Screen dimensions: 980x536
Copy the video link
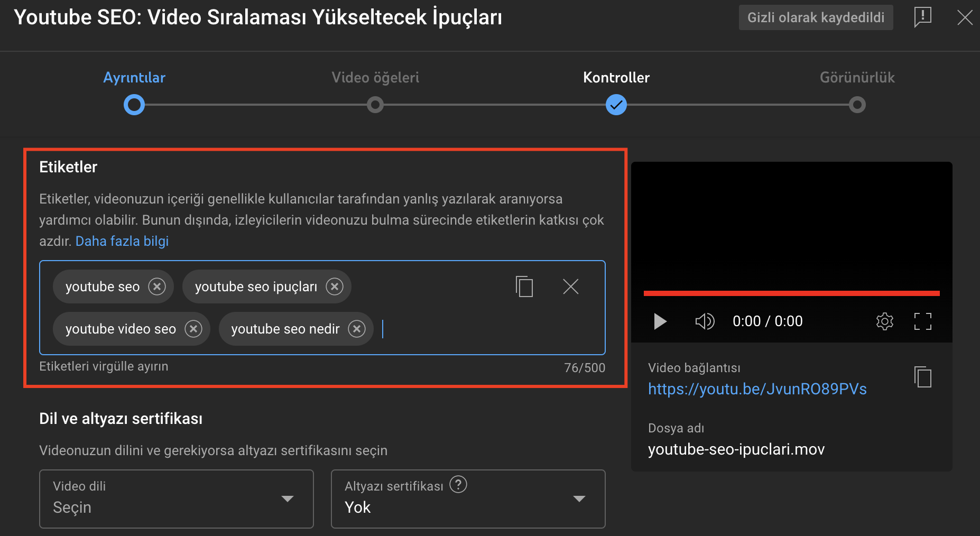pyautogui.click(x=923, y=377)
